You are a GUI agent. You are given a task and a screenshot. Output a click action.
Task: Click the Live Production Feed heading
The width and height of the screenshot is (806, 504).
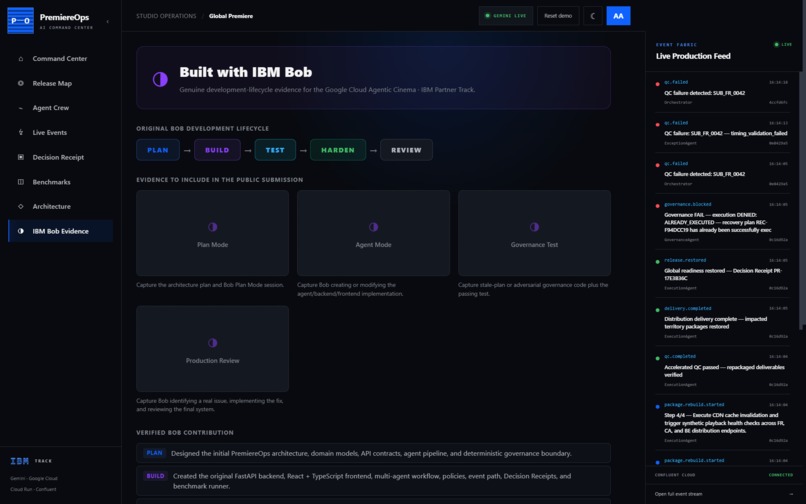coord(693,56)
